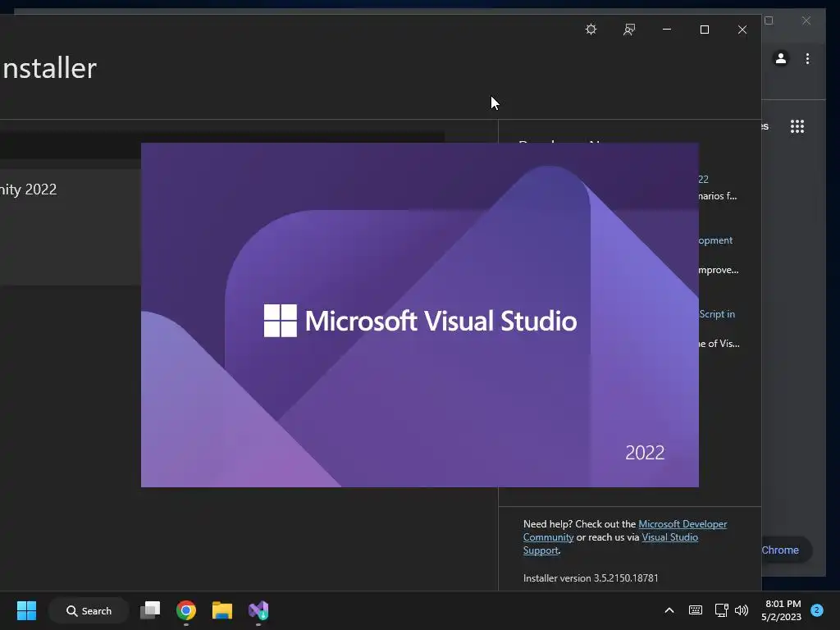Show hidden system tray icons

pos(669,610)
